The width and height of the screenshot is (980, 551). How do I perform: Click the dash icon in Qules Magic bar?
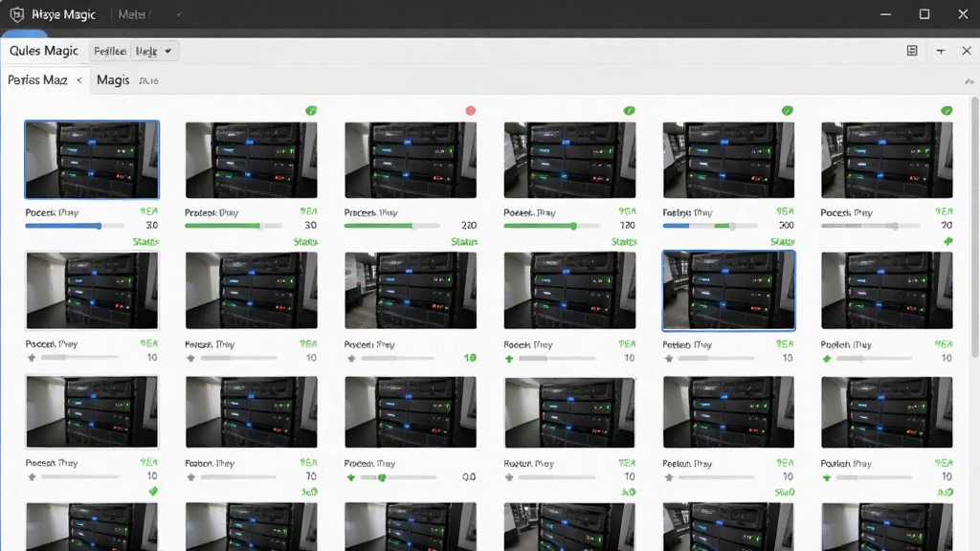point(941,52)
